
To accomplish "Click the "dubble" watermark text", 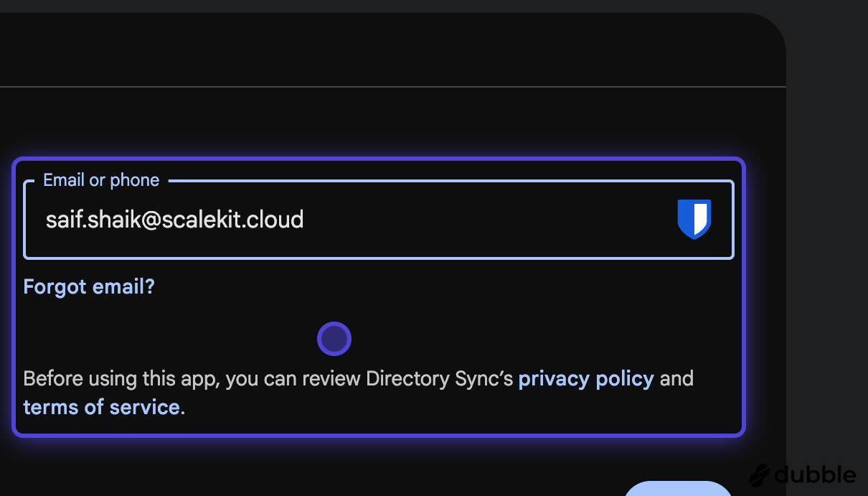I will point(816,475).
